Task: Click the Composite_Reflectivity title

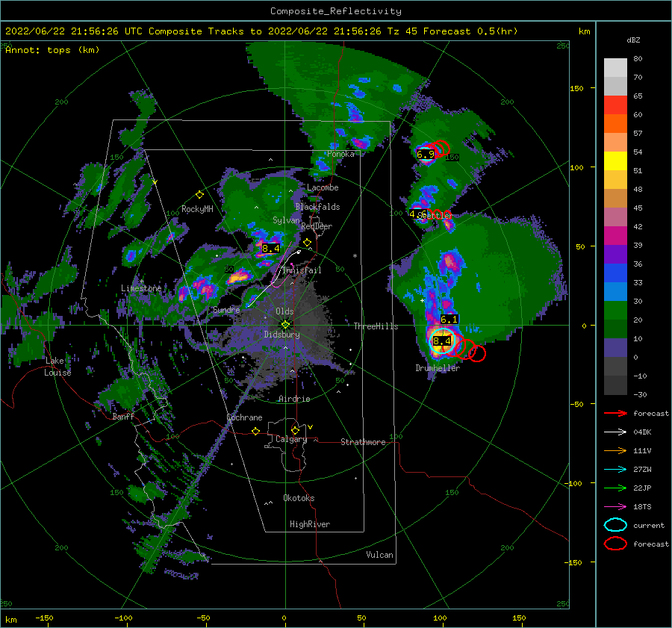Action: pyautogui.click(x=336, y=11)
